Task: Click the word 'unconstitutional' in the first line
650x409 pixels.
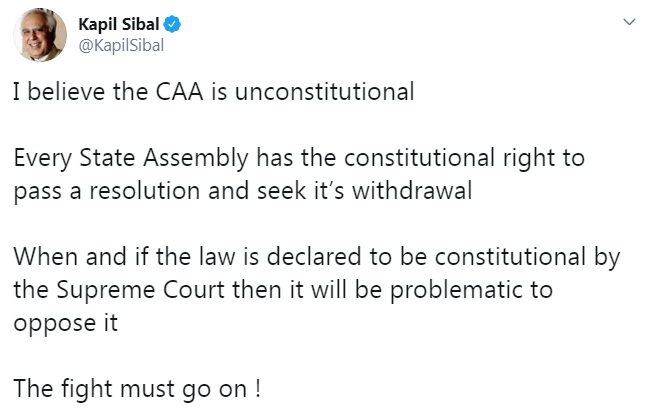Action: pos(325,92)
